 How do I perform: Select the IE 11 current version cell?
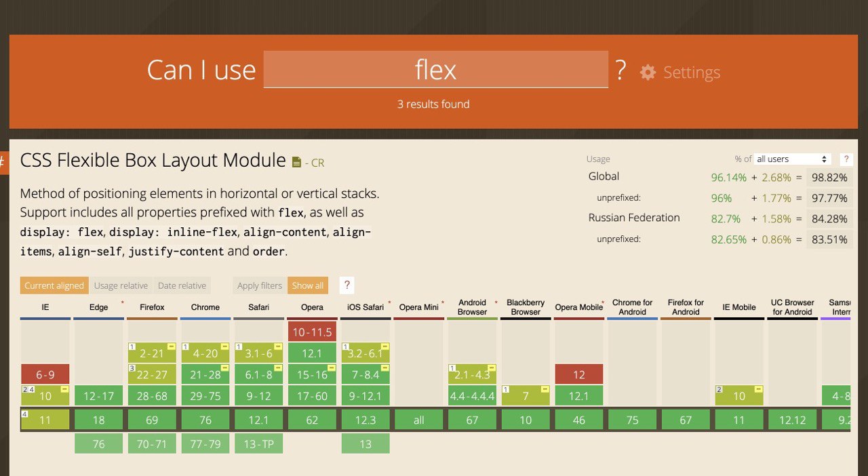pyautogui.click(x=45, y=420)
